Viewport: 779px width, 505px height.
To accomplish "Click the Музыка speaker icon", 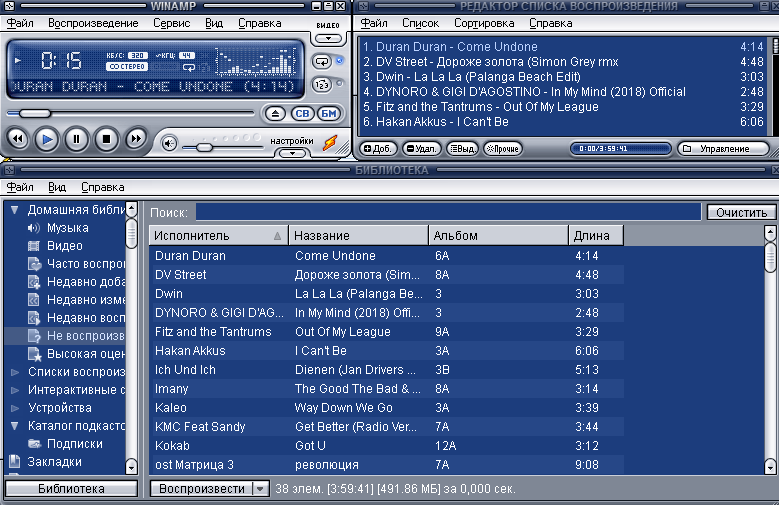I will 33,228.
